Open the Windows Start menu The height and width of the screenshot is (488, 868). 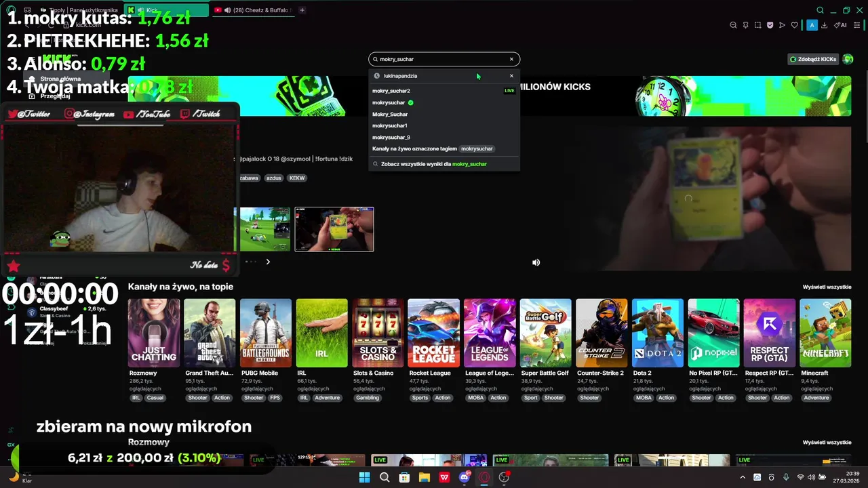click(364, 477)
